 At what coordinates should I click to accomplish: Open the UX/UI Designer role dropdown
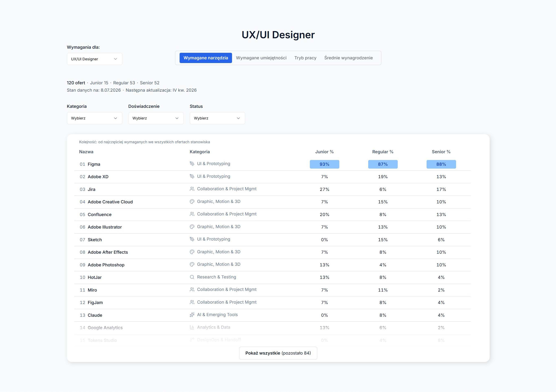[94, 59]
